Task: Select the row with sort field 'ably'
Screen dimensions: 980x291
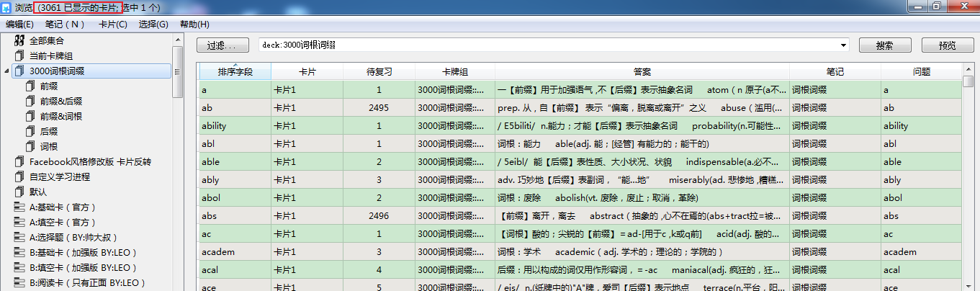Action: point(580,179)
